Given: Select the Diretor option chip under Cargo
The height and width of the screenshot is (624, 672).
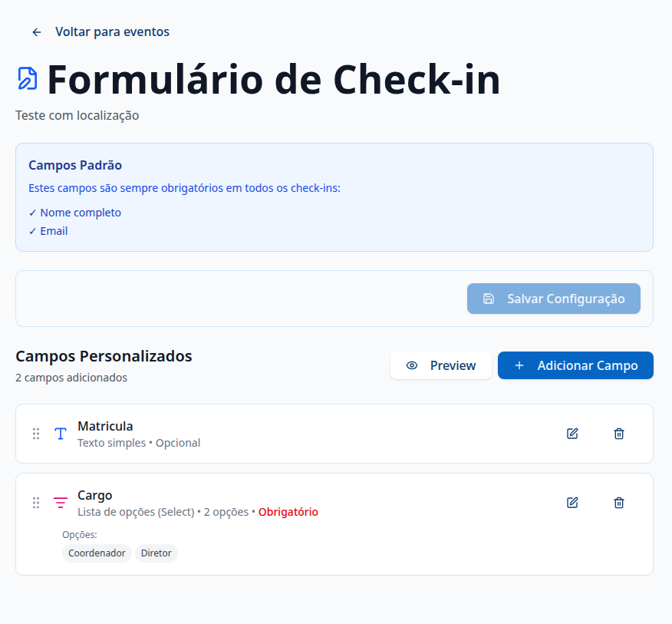Looking at the screenshot, I should [x=156, y=553].
